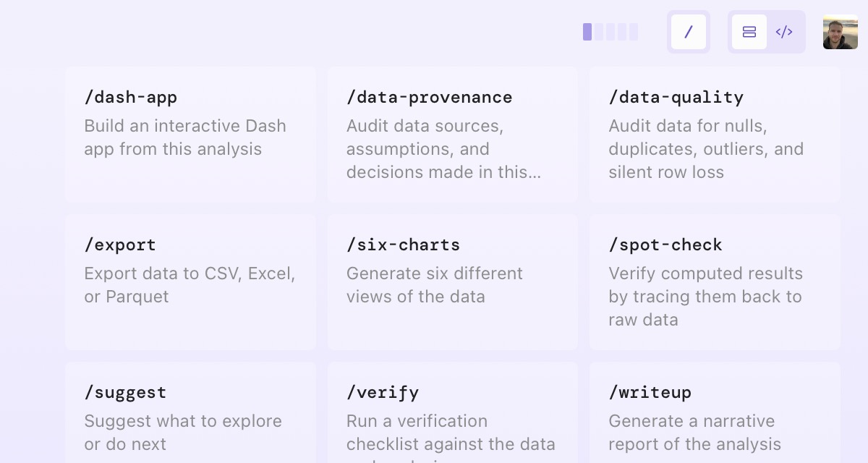The width and height of the screenshot is (868, 463).
Task: Choose the /data-quality command
Action: click(x=715, y=135)
